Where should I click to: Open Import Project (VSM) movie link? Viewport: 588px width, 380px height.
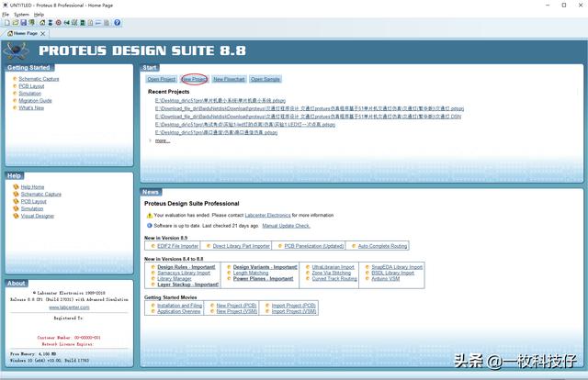coord(294,311)
